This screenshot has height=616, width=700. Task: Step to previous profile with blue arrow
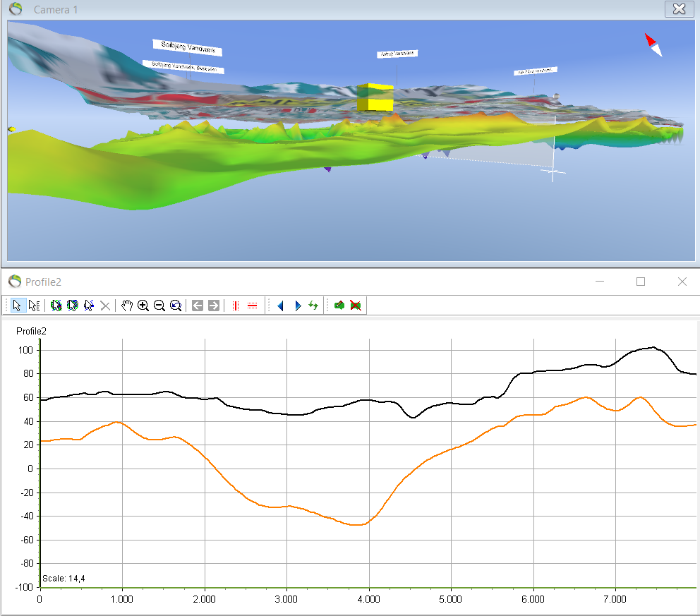click(x=279, y=305)
